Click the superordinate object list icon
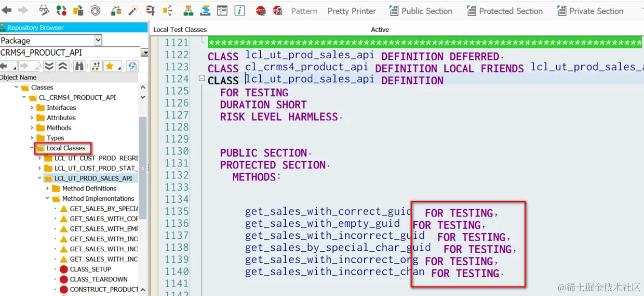The image size is (644, 296). (x=96, y=66)
